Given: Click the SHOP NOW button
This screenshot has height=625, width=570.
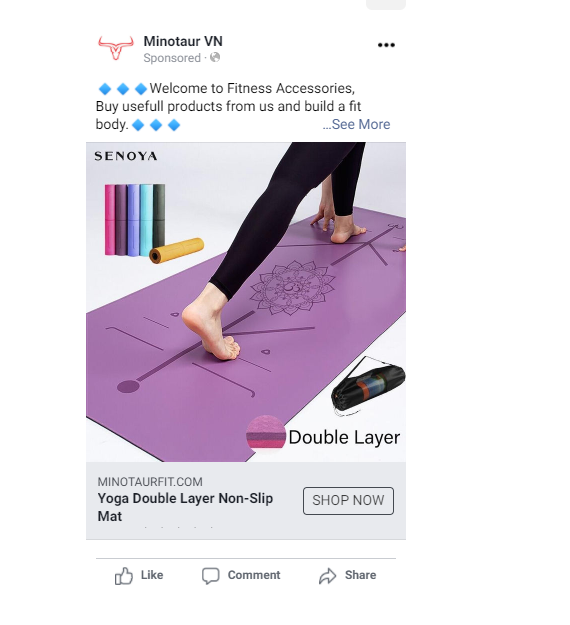Looking at the screenshot, I should (348, 500).
